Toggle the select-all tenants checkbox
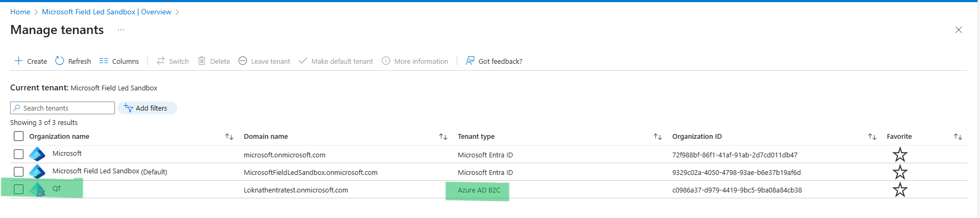Viewport: 980px width, 218px height. click(x=19, y=136)
